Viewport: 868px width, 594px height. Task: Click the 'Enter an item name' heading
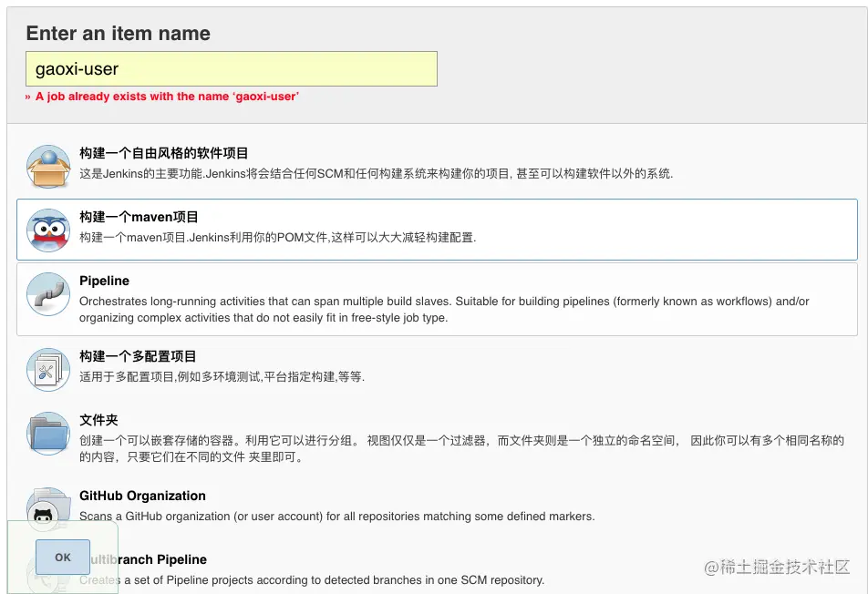[118, 33]
